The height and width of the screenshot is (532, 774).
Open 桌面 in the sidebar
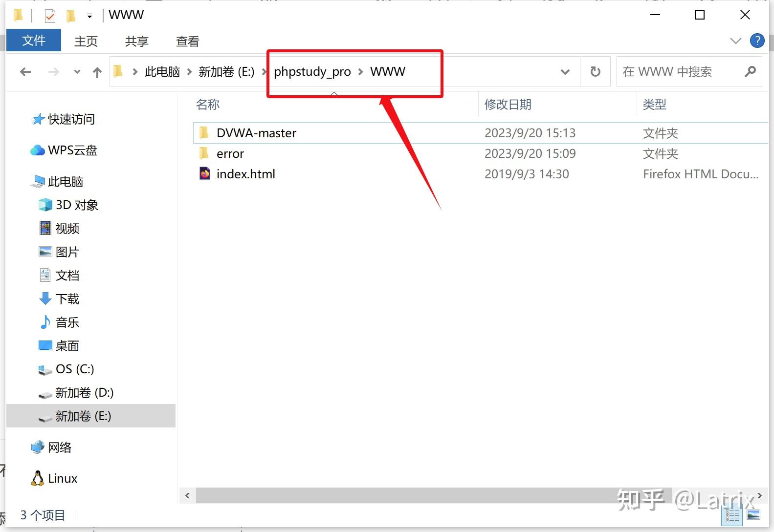click(x=59, y=345)
